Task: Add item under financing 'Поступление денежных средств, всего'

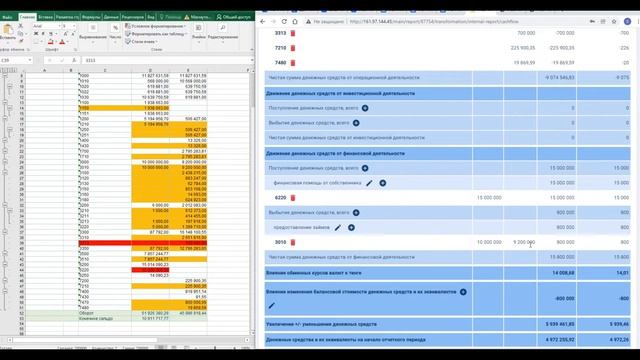Action: click(x=365, y=168)
